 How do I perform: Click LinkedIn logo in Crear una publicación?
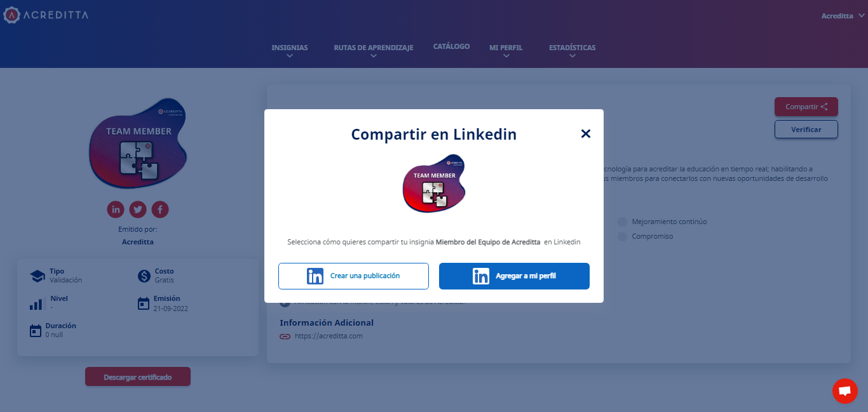[x=315, y=276]
